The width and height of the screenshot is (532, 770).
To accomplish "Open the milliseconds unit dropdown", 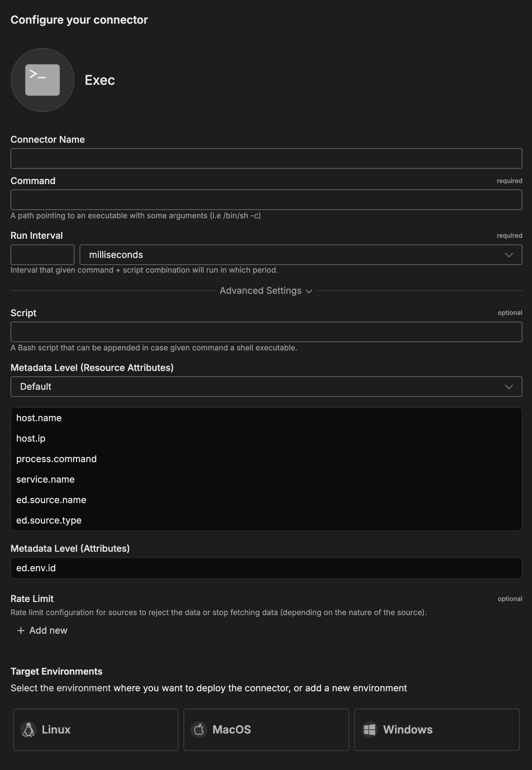I will coord(300,255).
